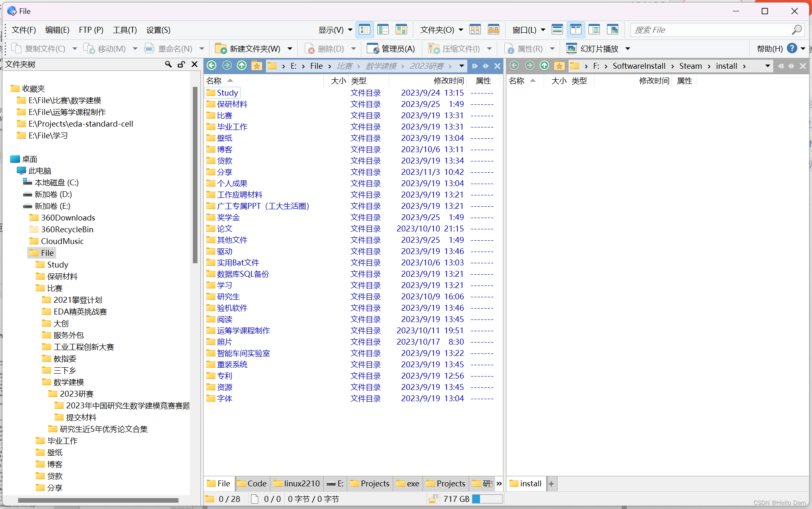This screenshot has width=812, height=509.
Task: Click search icon in folder tree header
Action: tap(168, 64)
